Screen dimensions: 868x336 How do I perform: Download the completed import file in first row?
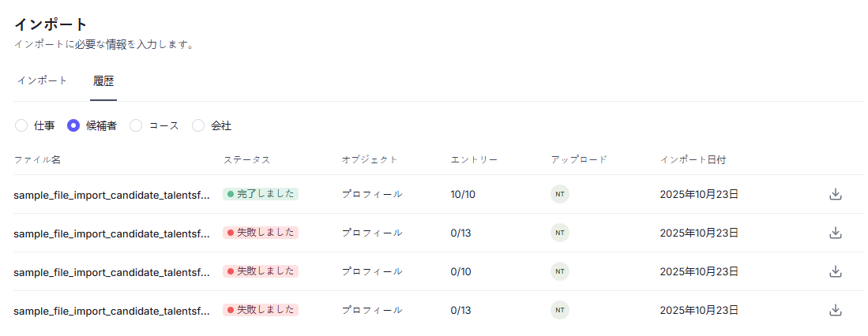coord(835,194)
